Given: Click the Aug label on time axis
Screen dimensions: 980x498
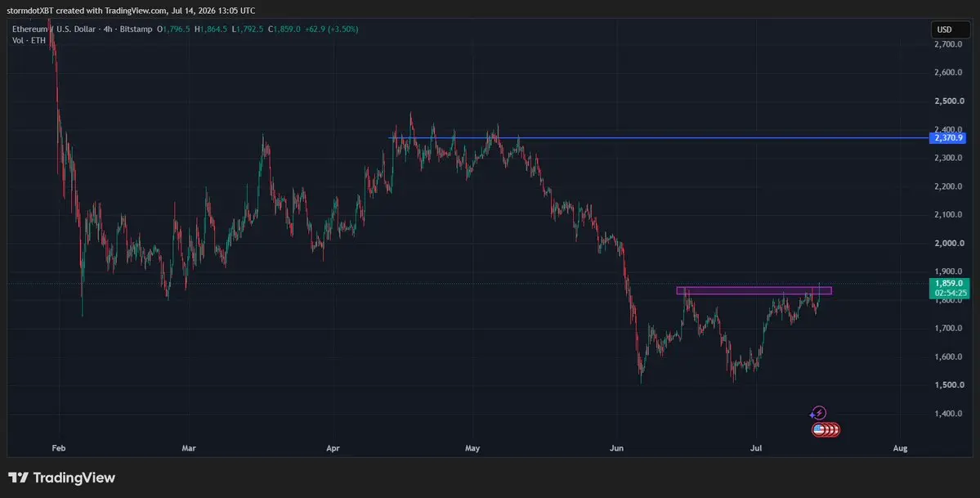Looking at the screenshot, I should tap(901, 448).
